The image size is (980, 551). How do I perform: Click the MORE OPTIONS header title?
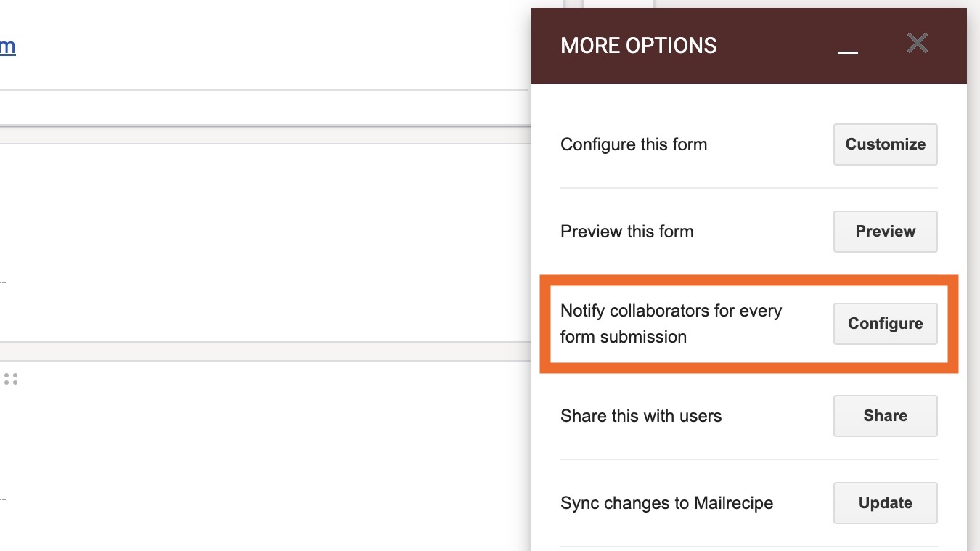pos(638,46)
